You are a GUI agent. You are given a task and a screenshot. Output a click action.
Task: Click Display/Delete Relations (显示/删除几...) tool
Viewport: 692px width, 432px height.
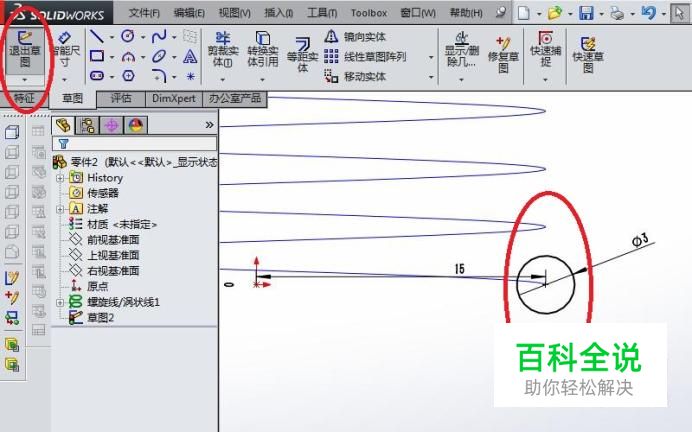(462, 49)
